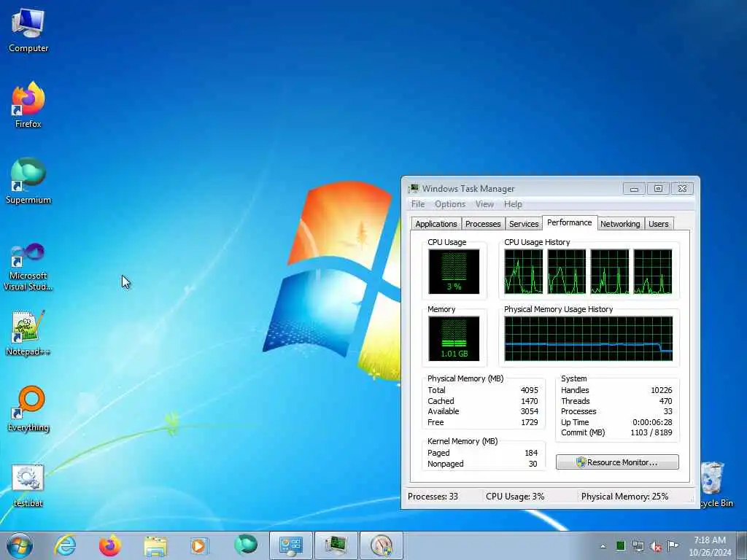Click the fourth CPU Usage History graph
The width and height of the screenshot is (747, 560).
click(x=653, y=271)
